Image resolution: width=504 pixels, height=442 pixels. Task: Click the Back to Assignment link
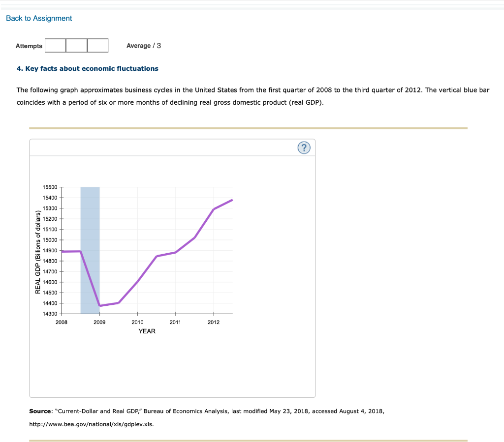click(38, 18)
